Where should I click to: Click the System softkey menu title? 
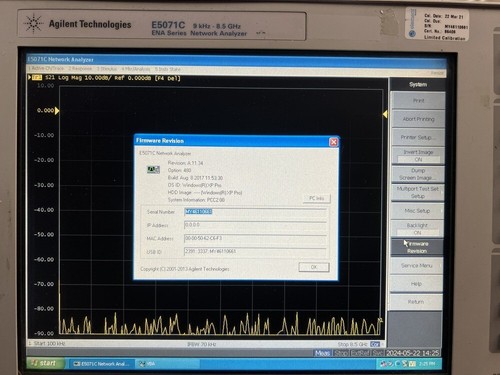click(418, 85)
